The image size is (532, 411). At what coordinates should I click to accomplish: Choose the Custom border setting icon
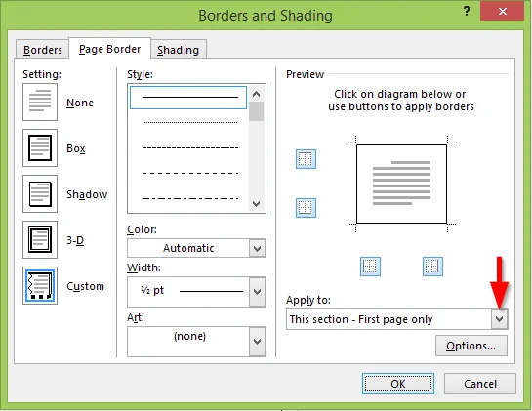coord(40,285)
